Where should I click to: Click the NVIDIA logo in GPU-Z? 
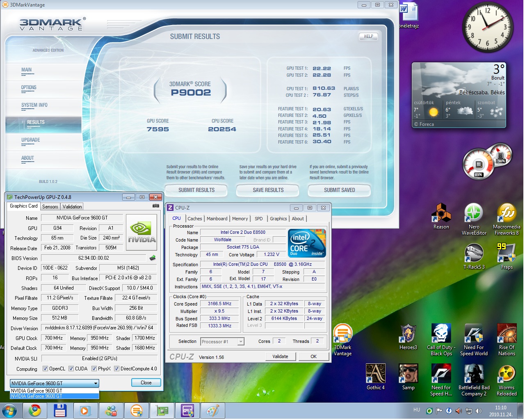(142, 233)
